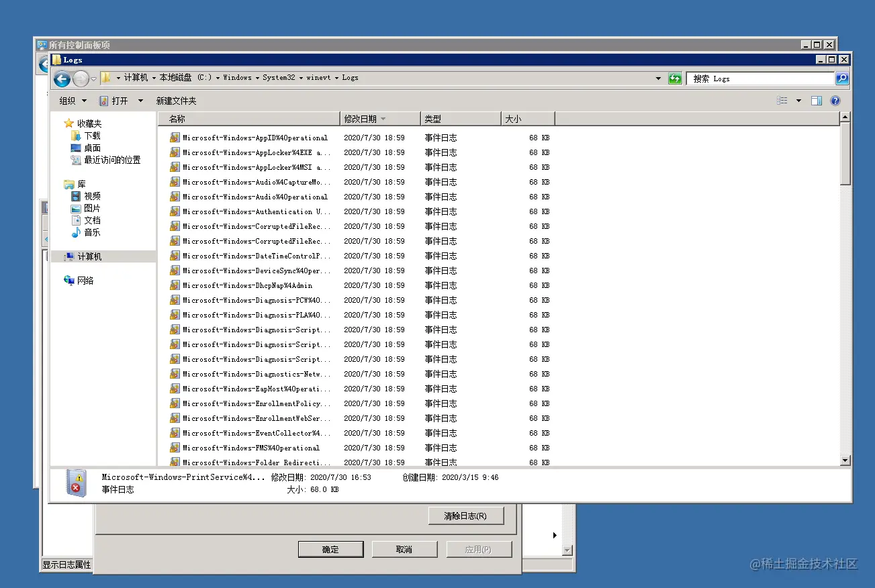
Task: Open the 文档 library
Action: pyautogui.click(x=86, y=220)
